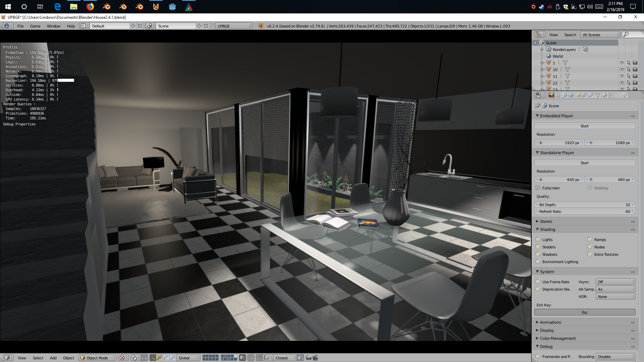
Task: Open the Modifiers wrench tab
Action: pyautogui.click(x=591, y=95)
